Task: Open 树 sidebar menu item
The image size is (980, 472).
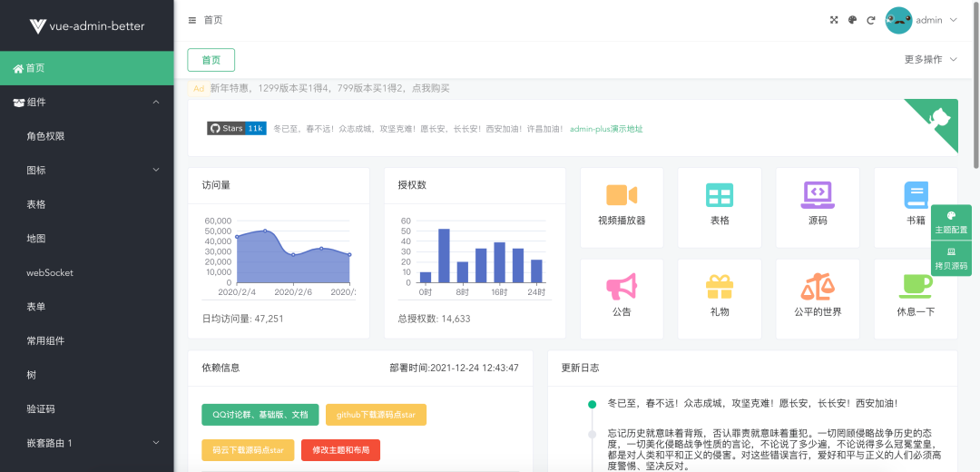Action: [x=87, y=375]
